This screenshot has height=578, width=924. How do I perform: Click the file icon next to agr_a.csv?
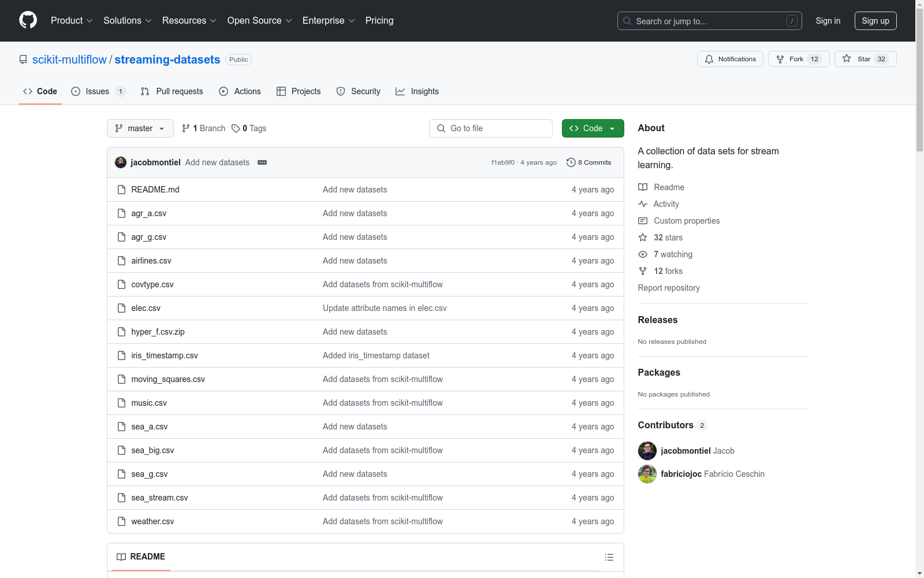121,213
